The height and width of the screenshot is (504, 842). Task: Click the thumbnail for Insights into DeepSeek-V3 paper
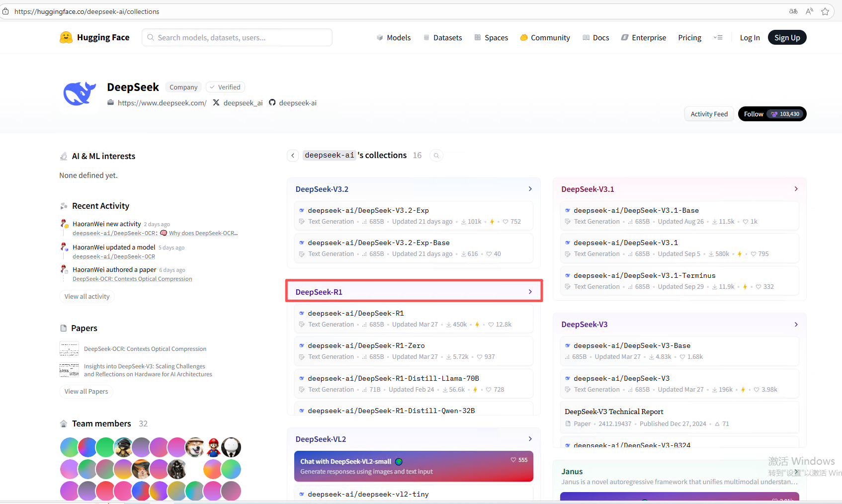point(69,370)
